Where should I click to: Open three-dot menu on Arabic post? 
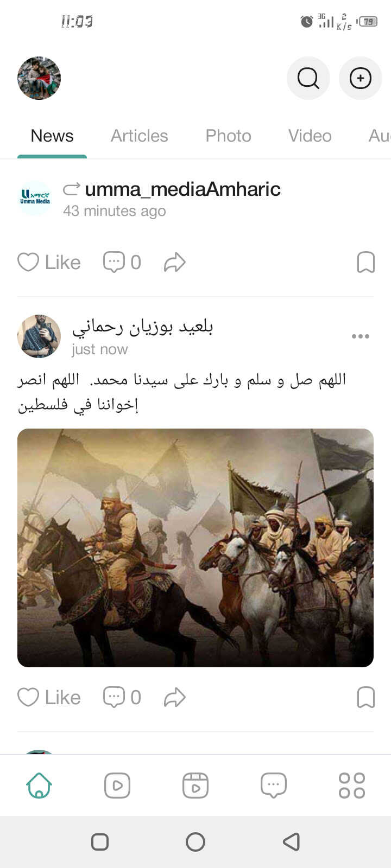point(361,336)
